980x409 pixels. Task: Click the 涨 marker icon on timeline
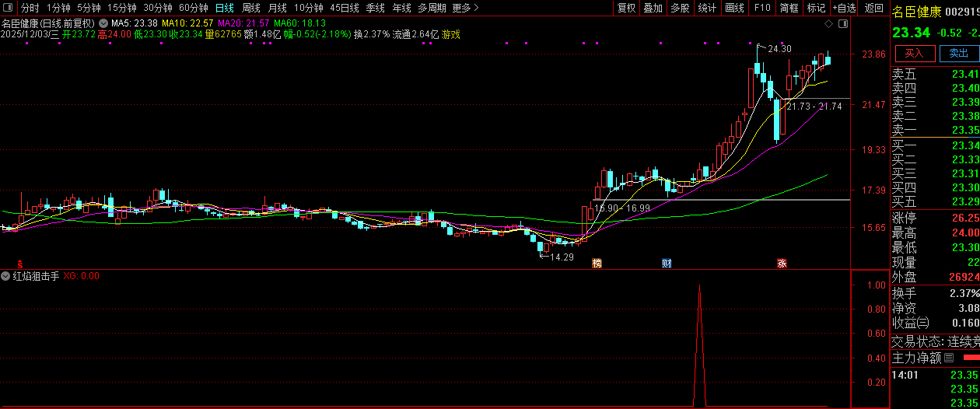pos(781,263)
